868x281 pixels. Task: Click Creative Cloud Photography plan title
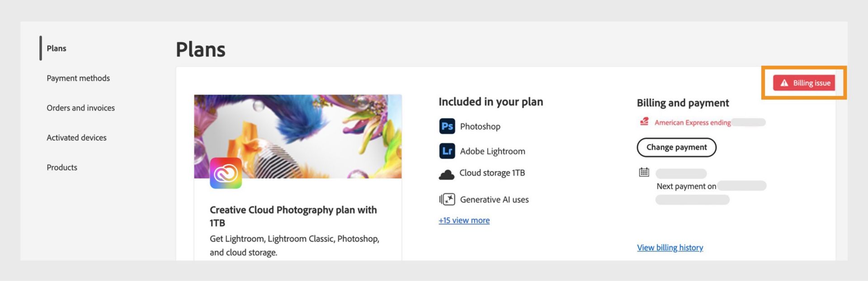click(293, 216)
